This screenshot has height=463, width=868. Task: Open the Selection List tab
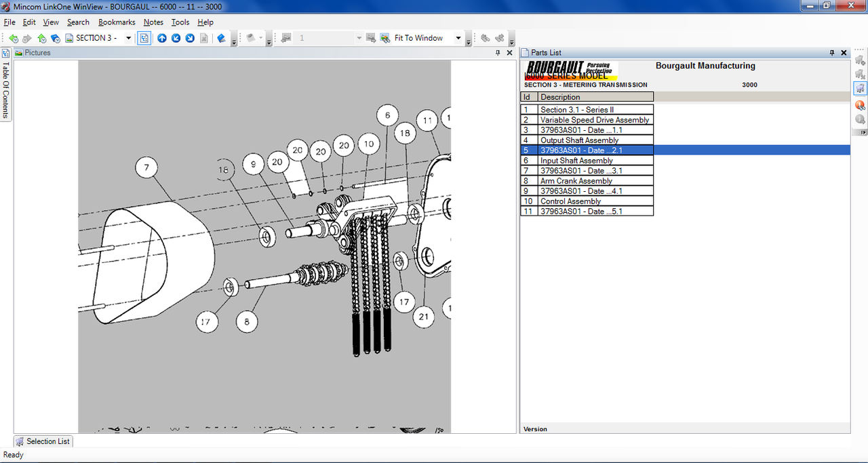pyautogui.click(x=43, y=441)
